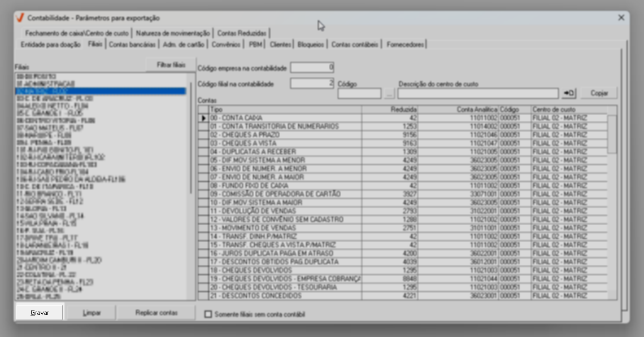Select row '18 - CHEQUES DEVOLVIDOS'
Screen dimensions: 644x337
[x=402, y=270]
